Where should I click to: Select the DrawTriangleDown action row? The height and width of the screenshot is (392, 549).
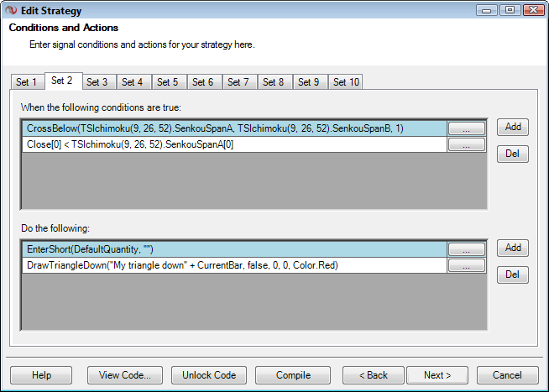(234, 265)
